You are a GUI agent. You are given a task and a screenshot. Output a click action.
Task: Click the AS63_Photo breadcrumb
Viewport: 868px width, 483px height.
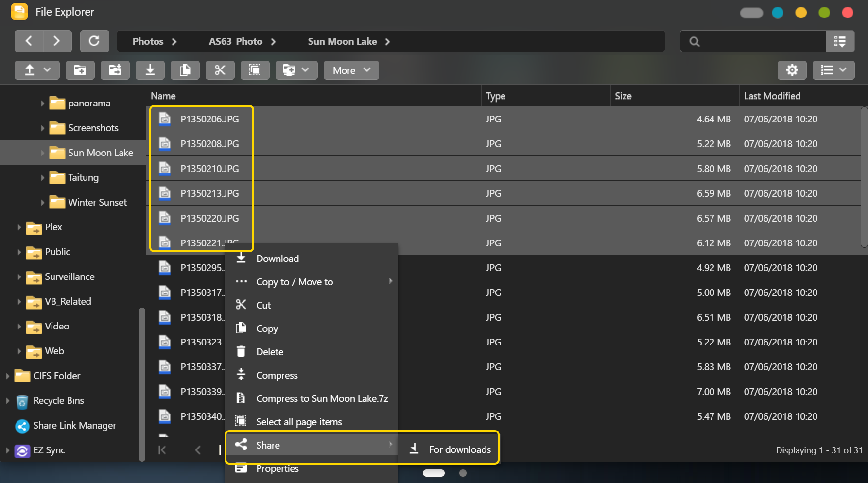(x=236, y=41)
